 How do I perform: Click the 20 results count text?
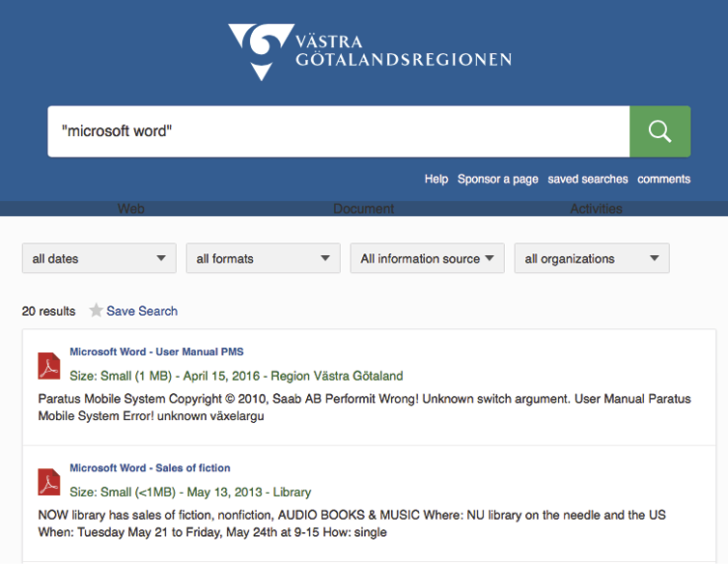pyautogui.click(x=48, y=311)
